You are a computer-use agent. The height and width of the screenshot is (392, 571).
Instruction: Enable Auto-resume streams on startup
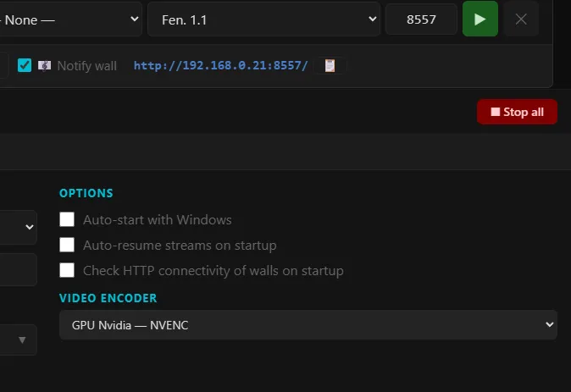pyautogui.click(x=67, y=245)
